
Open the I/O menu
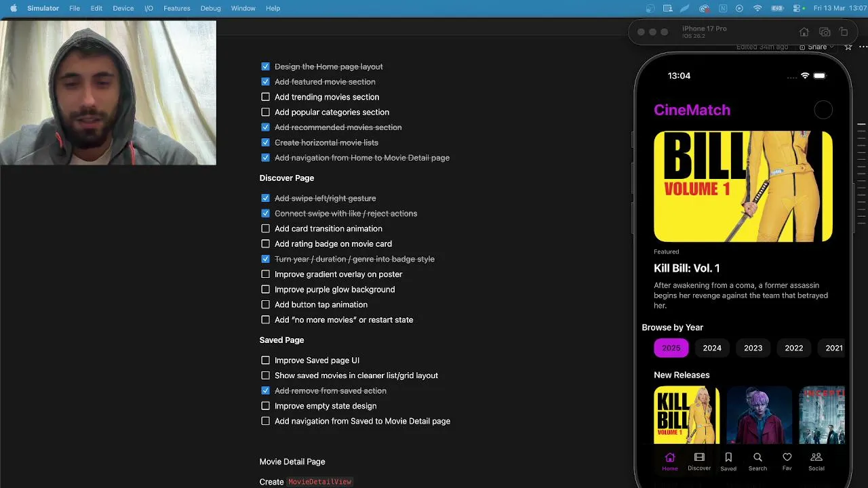click(x=149, y=8)
